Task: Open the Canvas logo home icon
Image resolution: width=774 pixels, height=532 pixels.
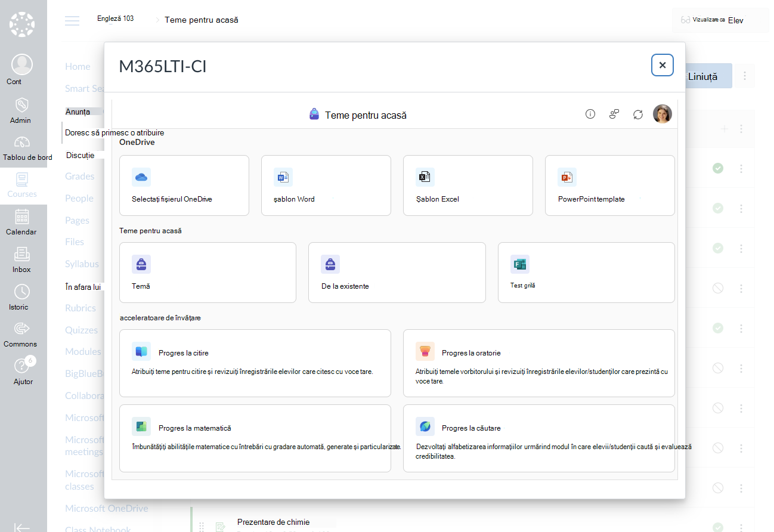Action: [x=22, y=24]
